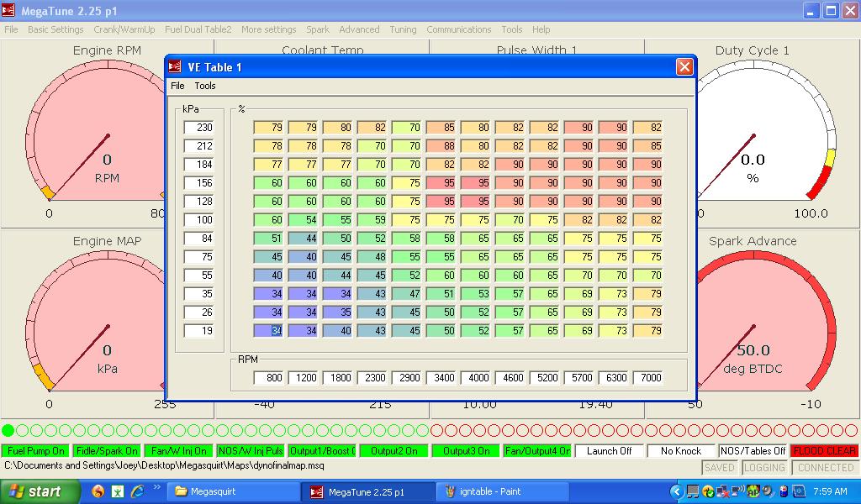Viewport: 861px width, 504px height.
Task: Select the 230 kPa bin field
Action: click(x=199, y=128)
